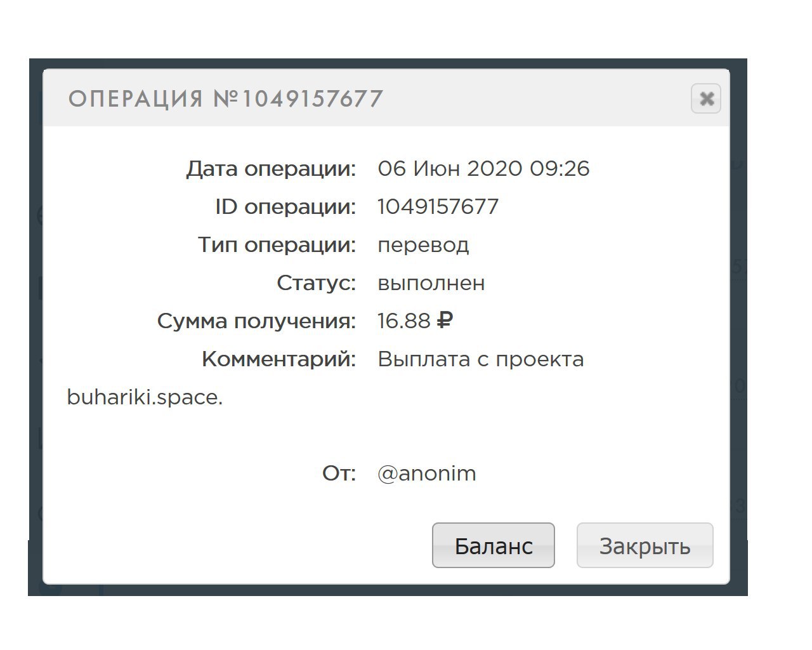Select the date value 06 Июн 2020 09:26
The image size is (812, 650).
483,169
